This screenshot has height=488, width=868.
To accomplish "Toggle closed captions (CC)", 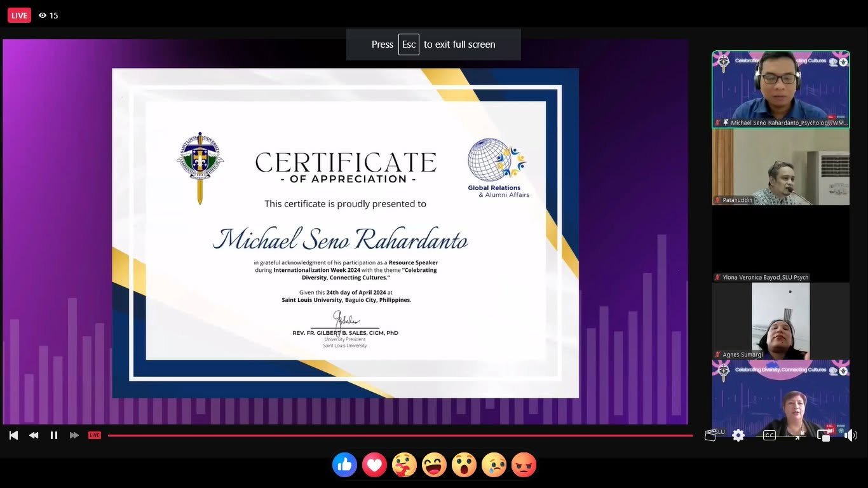I will [769, 435].
